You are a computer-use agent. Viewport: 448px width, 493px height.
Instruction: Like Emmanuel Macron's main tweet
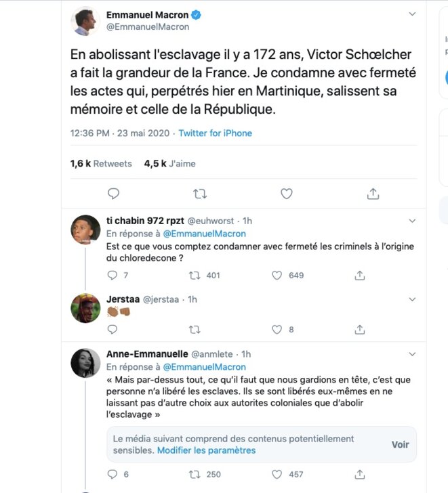[x=286, y=194]
